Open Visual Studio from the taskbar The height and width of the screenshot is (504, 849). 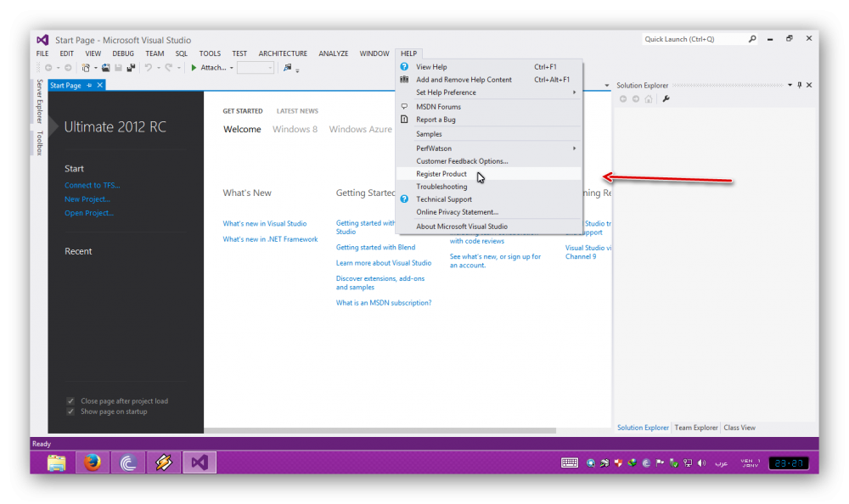click(x=200, y=463)
